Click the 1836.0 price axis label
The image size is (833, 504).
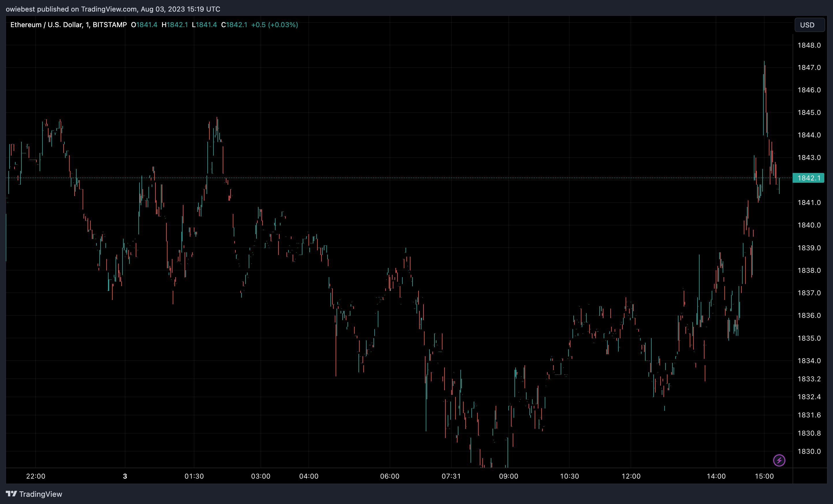(809, 316)
